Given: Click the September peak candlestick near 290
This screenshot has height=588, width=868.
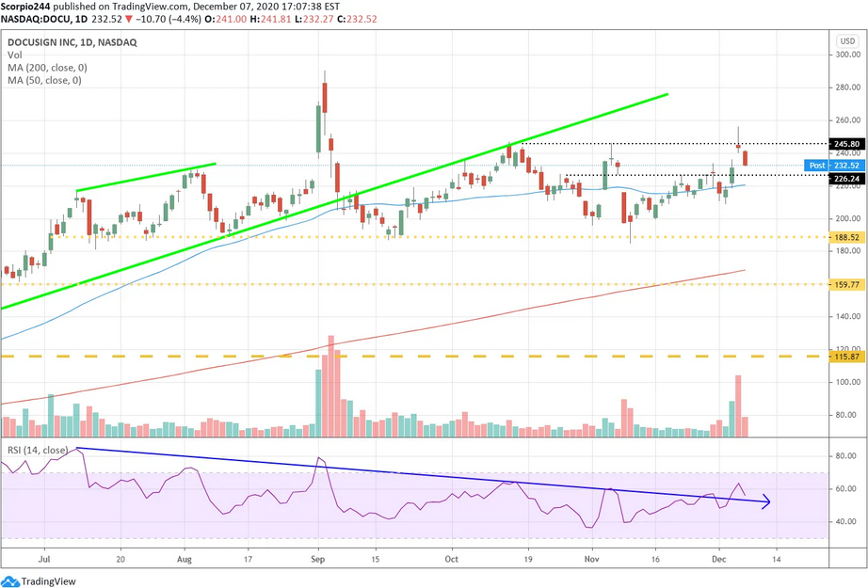Looking at the screenshot, I should coord(325,99).
